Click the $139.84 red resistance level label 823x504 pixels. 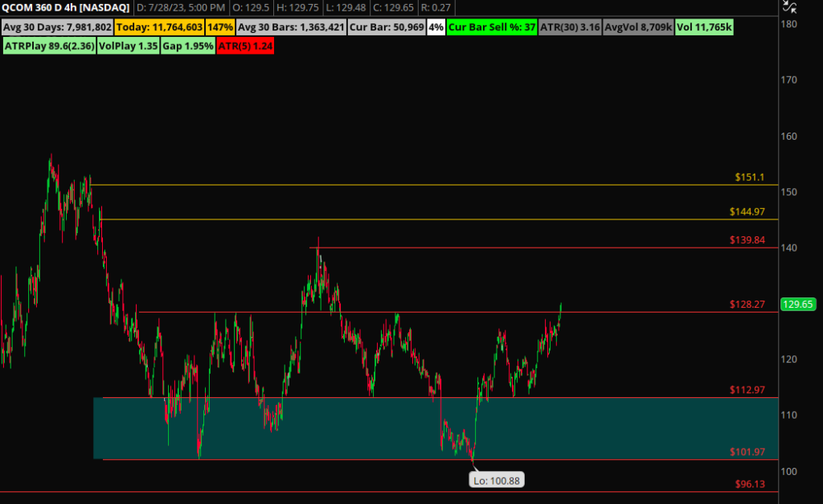(747, 240)
